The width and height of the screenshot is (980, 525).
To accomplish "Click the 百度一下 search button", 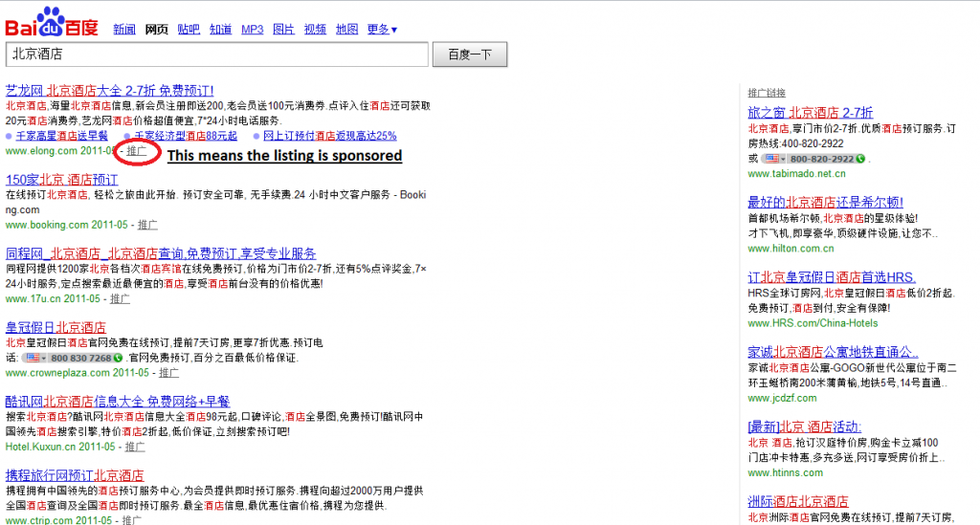I will coord(470,55).
